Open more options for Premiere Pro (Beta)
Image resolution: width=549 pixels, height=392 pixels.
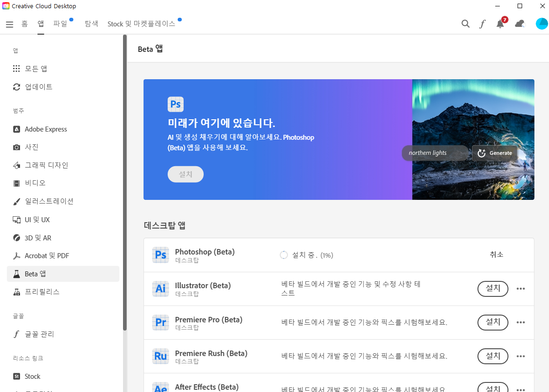[x=521, y=322]
